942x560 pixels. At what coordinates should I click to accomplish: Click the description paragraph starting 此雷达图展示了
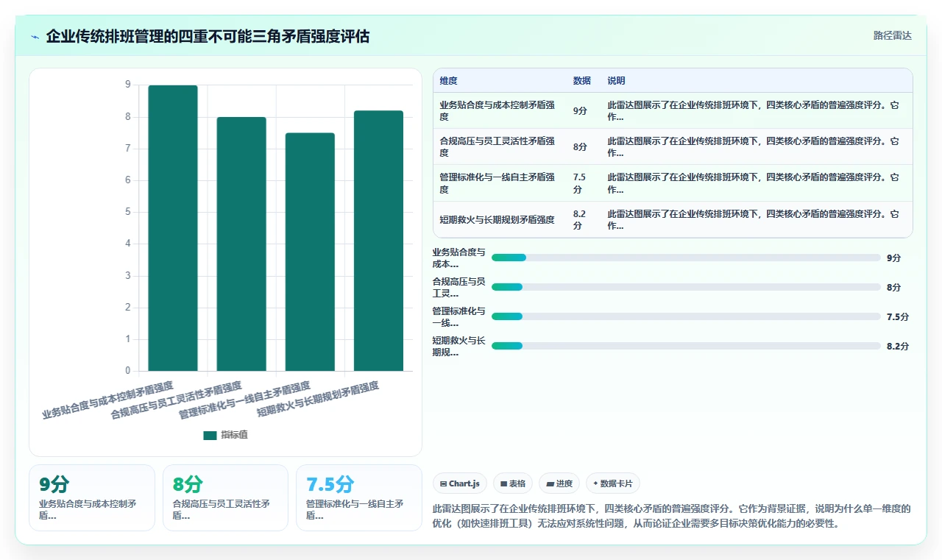[672, 516]
